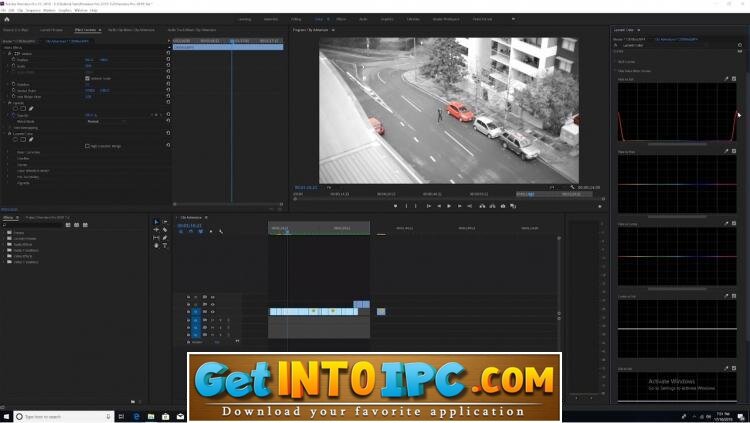Viewport: 750px width, 423px height.
Task: Open Sequence menu in menu bar
Action: tap(33, 10)
